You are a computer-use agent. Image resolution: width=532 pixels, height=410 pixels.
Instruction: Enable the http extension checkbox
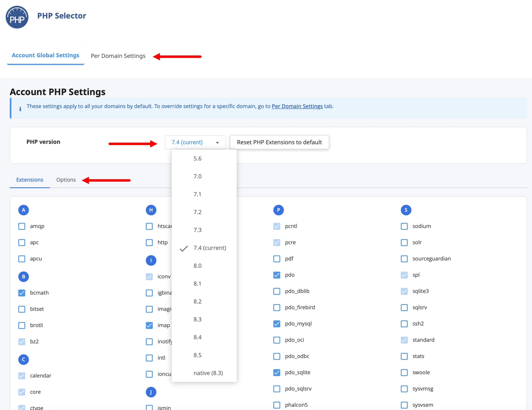pos(149,243)
